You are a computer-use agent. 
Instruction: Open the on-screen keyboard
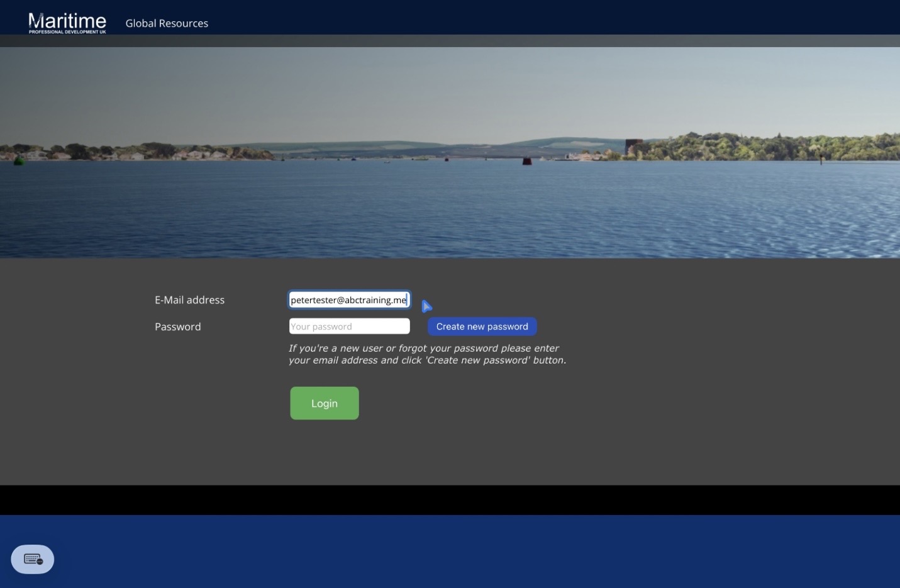(32, 559)
